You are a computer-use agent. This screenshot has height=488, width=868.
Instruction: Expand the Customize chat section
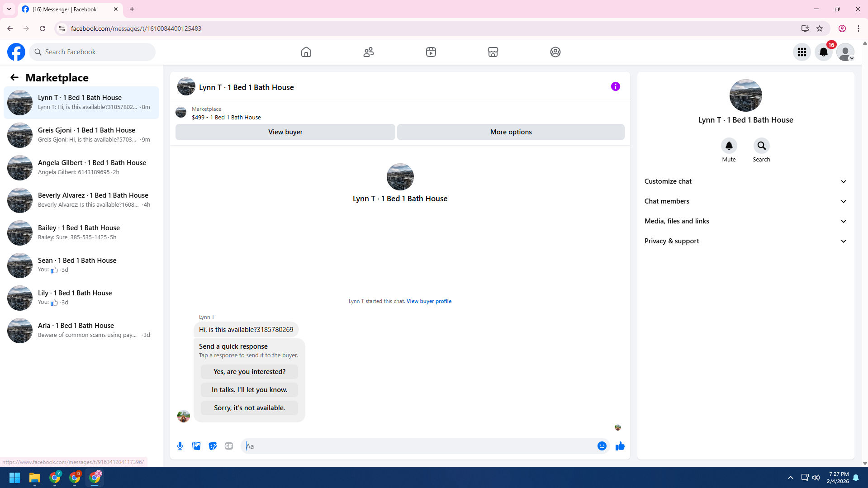[x=745, y=181]
